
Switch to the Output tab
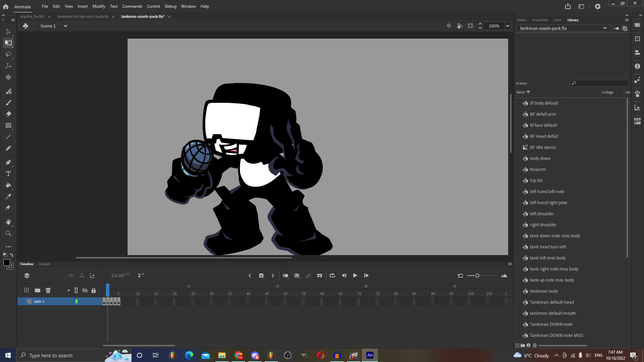(x=44, y=264)
